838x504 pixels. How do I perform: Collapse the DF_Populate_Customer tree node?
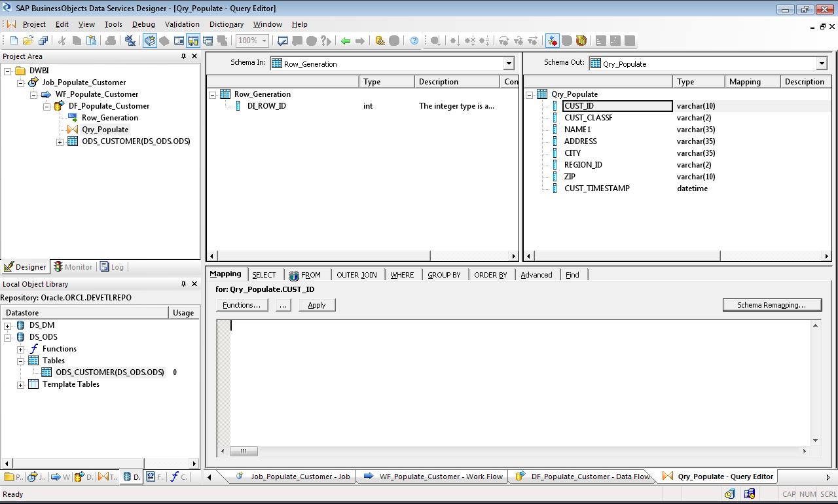pyautogui.click(x=47, y=106)
